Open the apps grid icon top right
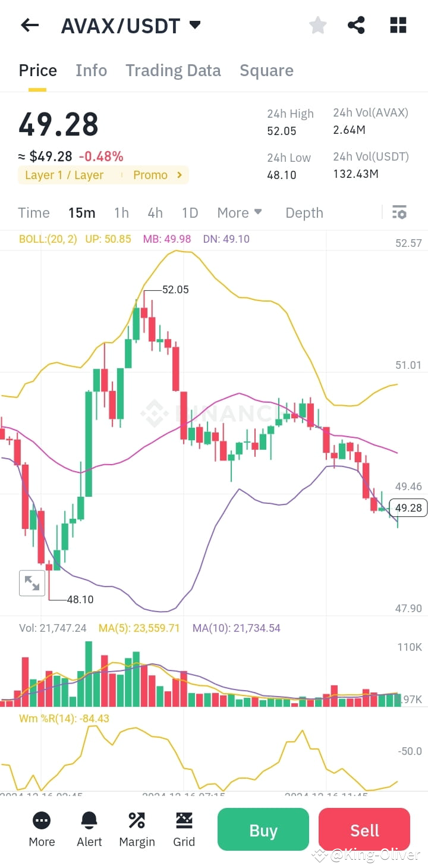 pos(397,25)
